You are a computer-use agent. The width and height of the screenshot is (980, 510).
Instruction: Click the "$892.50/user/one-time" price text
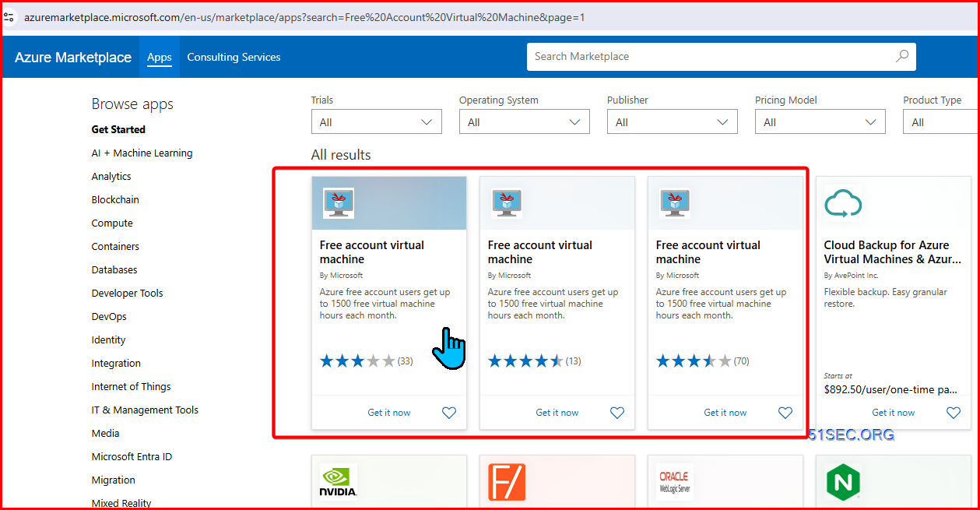(x=890, y=389)
